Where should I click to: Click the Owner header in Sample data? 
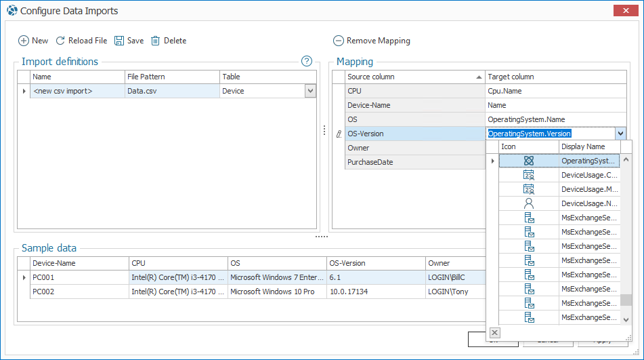pyautogui.click(x=456, y=264)
